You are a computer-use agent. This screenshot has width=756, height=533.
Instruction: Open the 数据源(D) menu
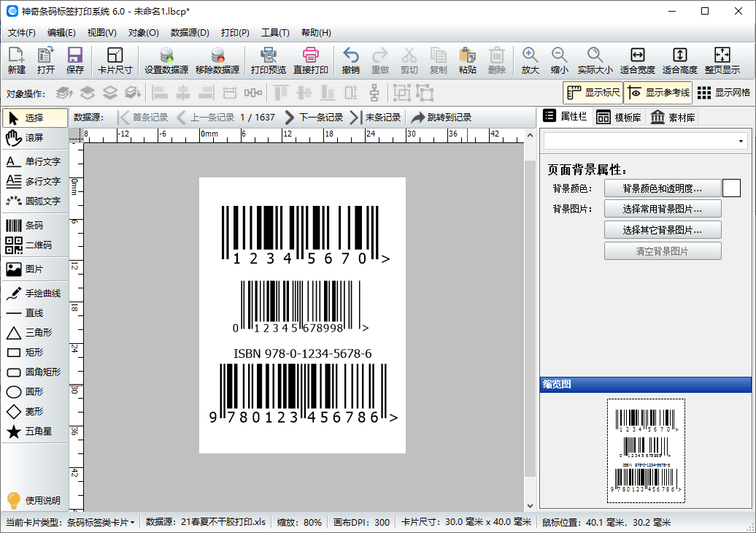pos(190,33)
